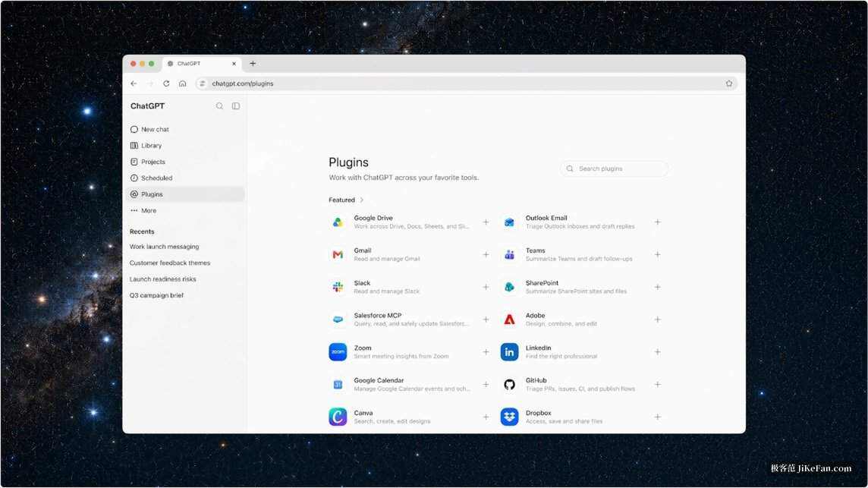Add the Canva plugin

click(x=486, y=417)
